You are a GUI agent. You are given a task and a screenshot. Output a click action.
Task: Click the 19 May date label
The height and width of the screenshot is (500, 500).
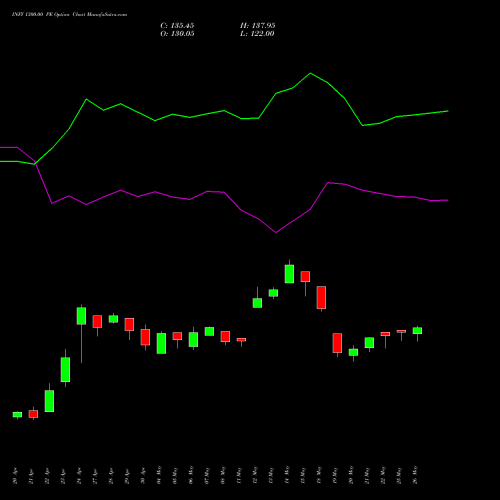pos(335,475)
